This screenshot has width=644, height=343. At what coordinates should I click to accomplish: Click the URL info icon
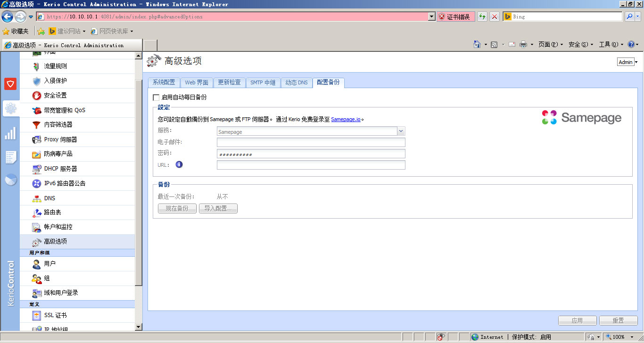click(x=179, y=164)
